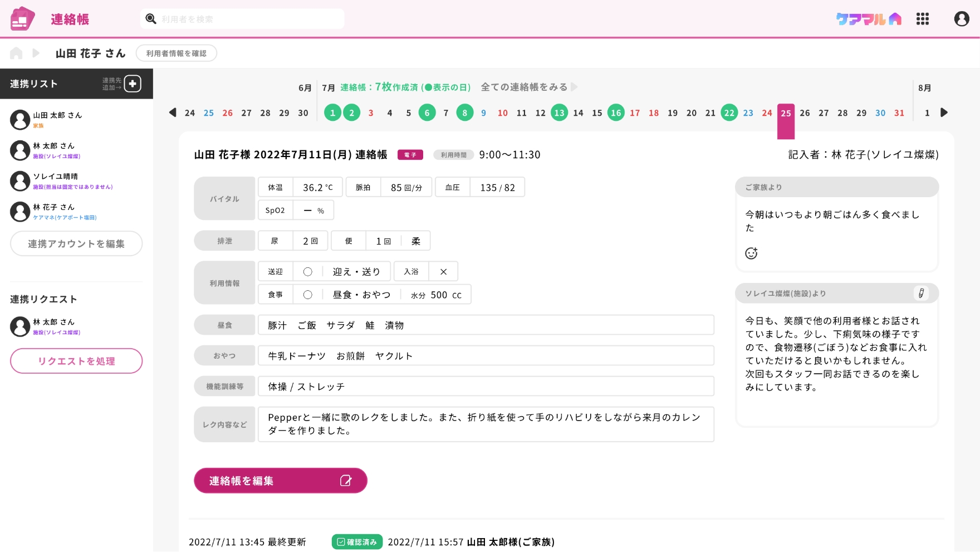Toggle the 食事 circle indicator
Viewport: 980px width, 552px height.
coord(307,295)
